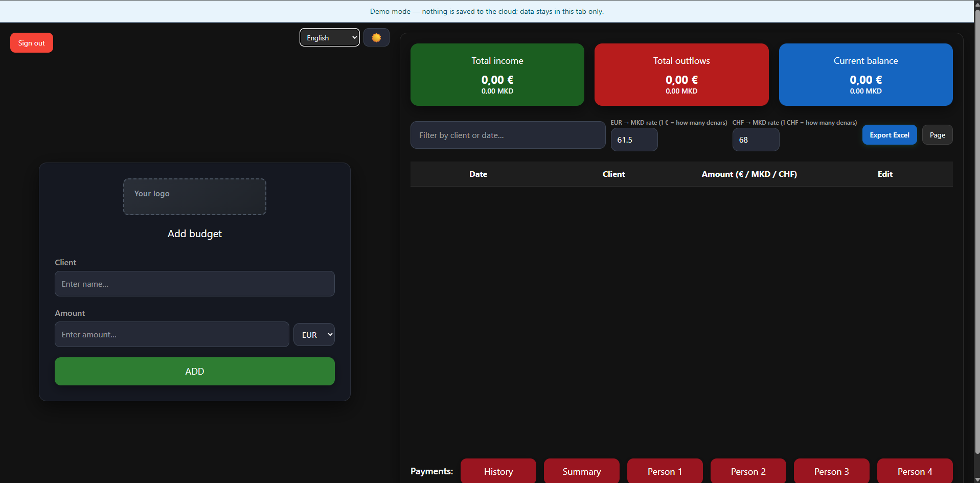This screenshot has height=483, width=980.
Task: Open the English language dropdown
Action: (x=329, y=38)
